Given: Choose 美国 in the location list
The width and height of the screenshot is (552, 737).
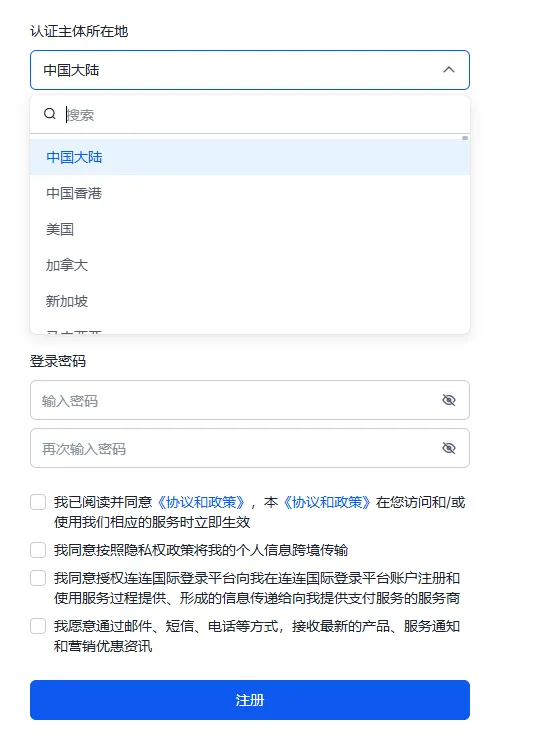Looking at the screenshot, I should point(250,229).
